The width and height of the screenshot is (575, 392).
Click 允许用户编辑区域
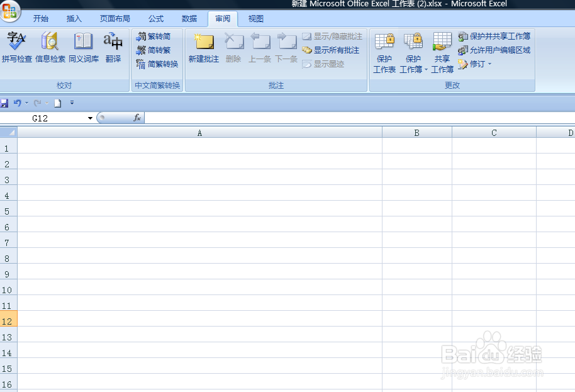click(x=494, y=50)
